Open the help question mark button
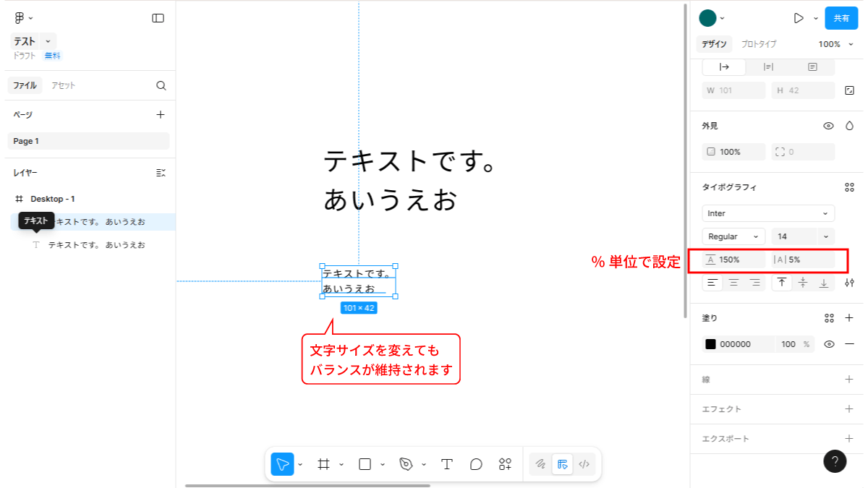 pyautogui.click(x=835, y=461)
